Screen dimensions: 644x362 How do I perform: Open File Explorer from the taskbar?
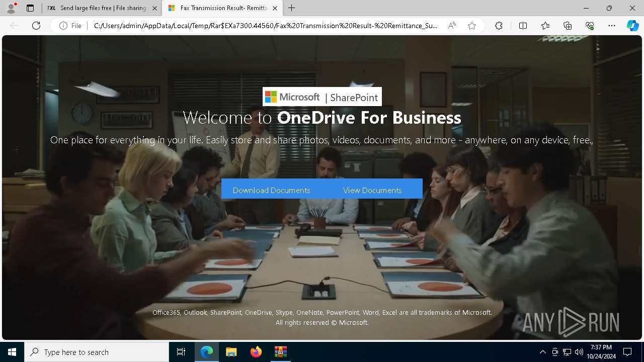coord(231,352)
